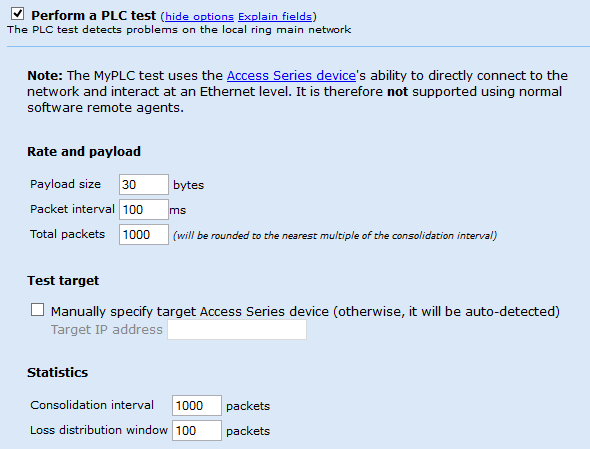Viewport: 590px width, 449px height.
Task: Uncheck the Perform a PLC test checkbox
Action: (x=17, y=14)
